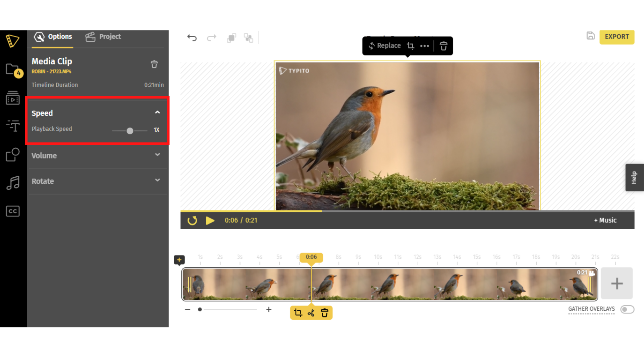Click the robin video in preview canvas
The height and width of the screenshot is (362, 644).
click(407, 136)
